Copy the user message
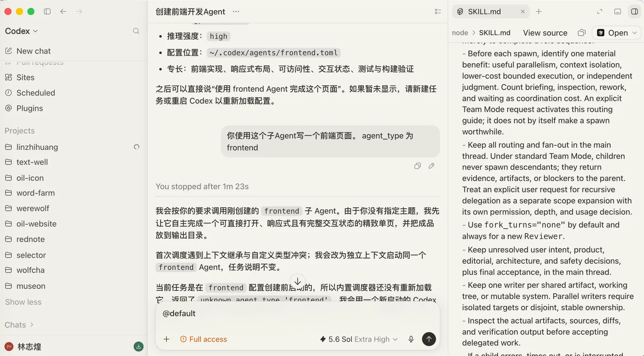 (417, 166)
